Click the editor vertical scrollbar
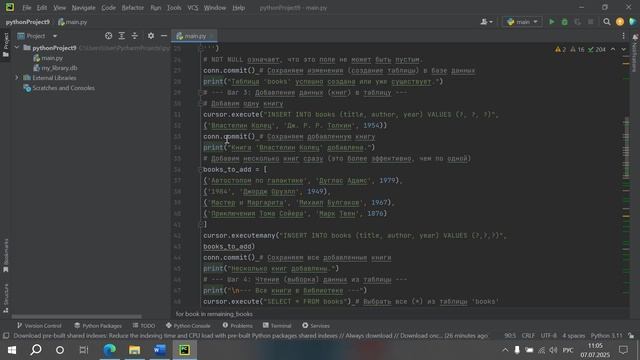640x360 pixels. [626, 147]
